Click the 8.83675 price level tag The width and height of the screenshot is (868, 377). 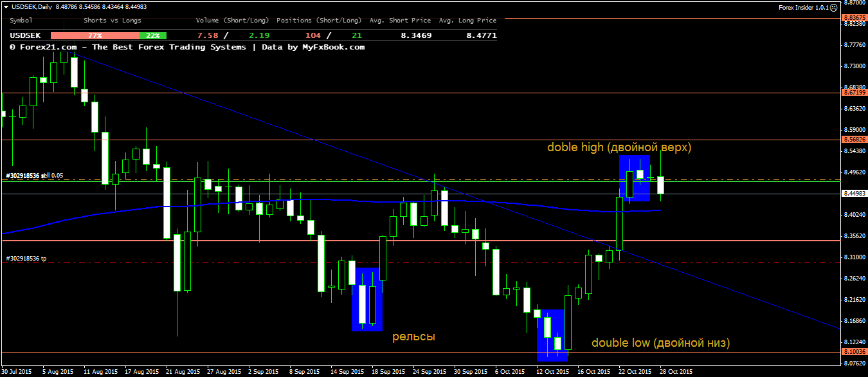(854, 18)
